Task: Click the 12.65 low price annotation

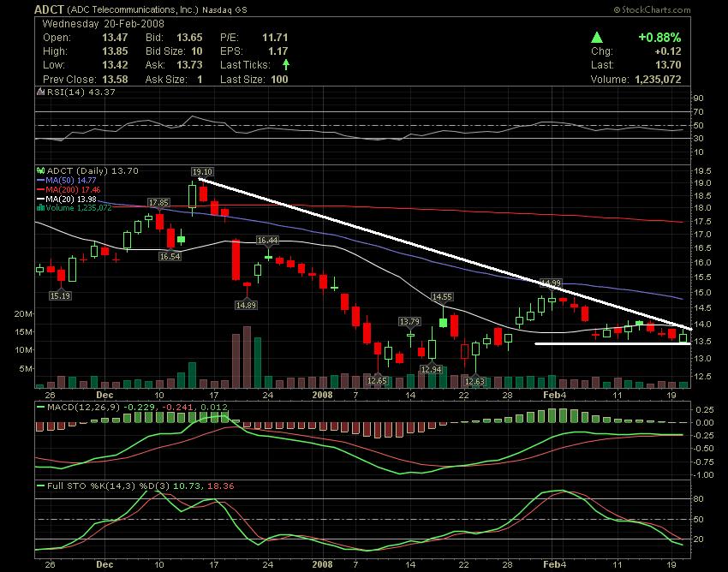Action: click(x=377, y=381)
